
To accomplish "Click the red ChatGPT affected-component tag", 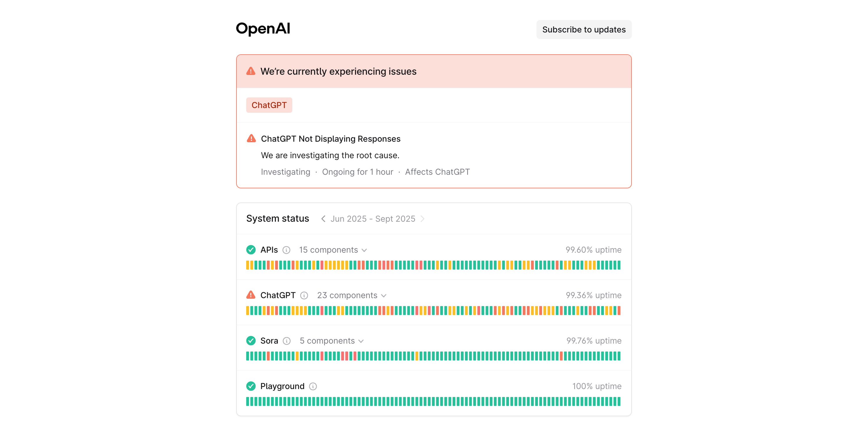I will click(x=269, y=105).
